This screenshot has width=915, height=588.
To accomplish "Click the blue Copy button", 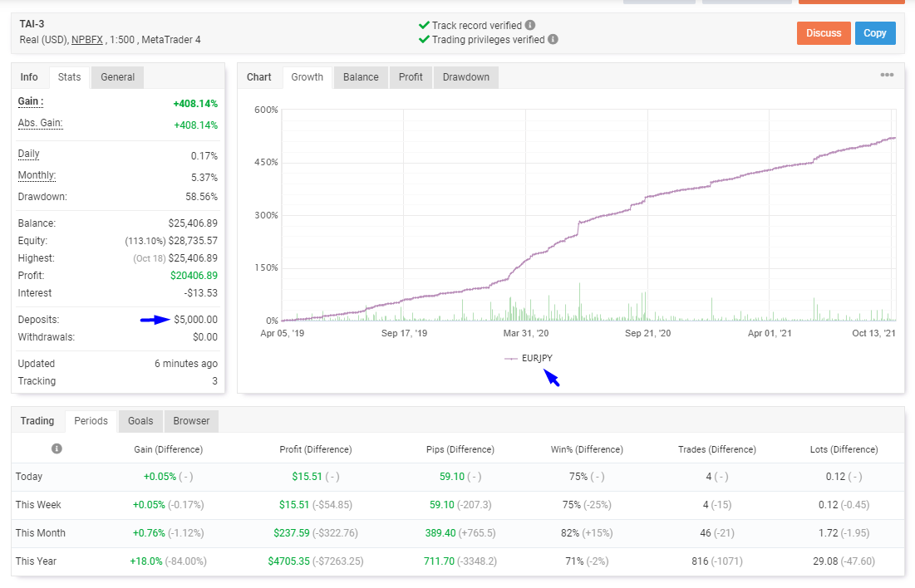I will 875,33.
